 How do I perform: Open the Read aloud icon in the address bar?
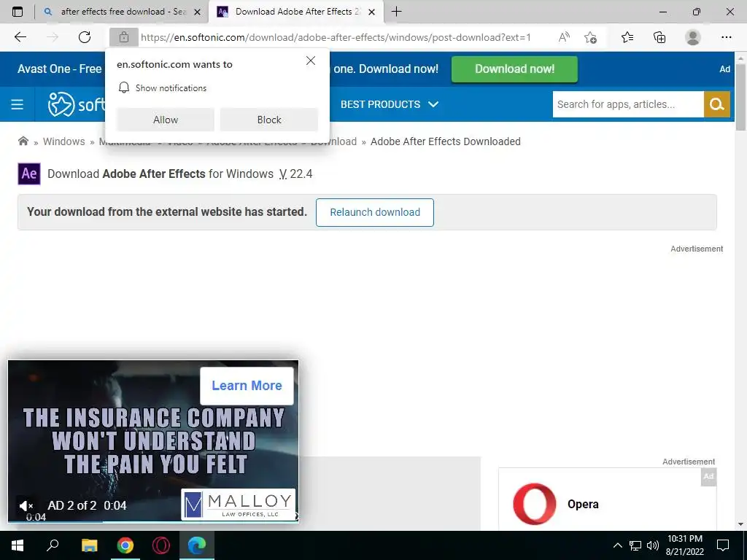click(564, 37)
